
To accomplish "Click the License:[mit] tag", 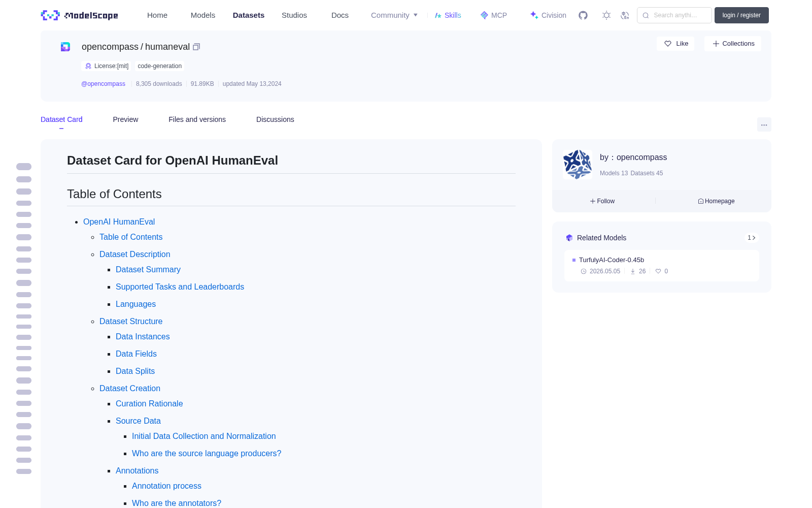I will click(107, 66).
